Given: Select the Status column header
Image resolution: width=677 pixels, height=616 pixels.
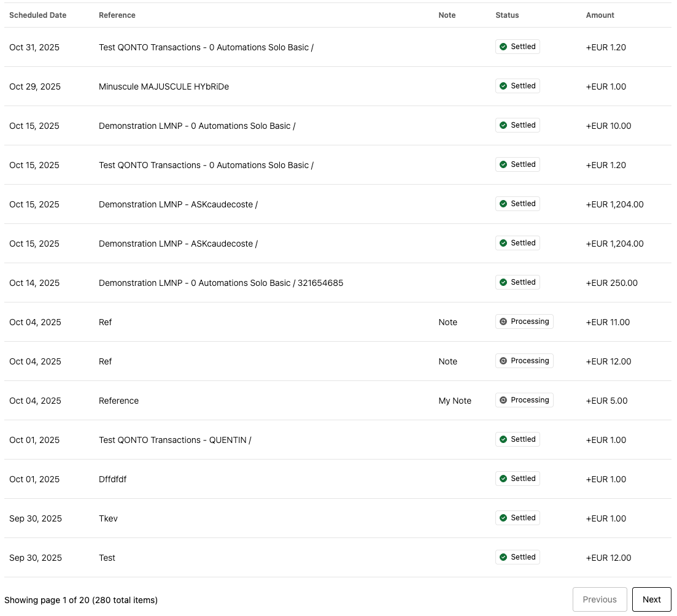Looking at the screenshot, I should (507, 15).
